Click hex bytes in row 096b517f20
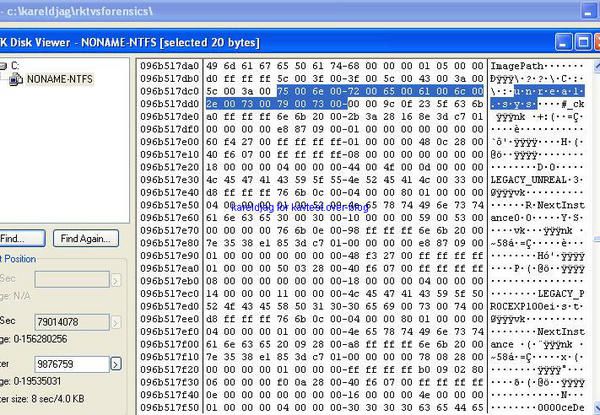 click(x=345, y=369)
